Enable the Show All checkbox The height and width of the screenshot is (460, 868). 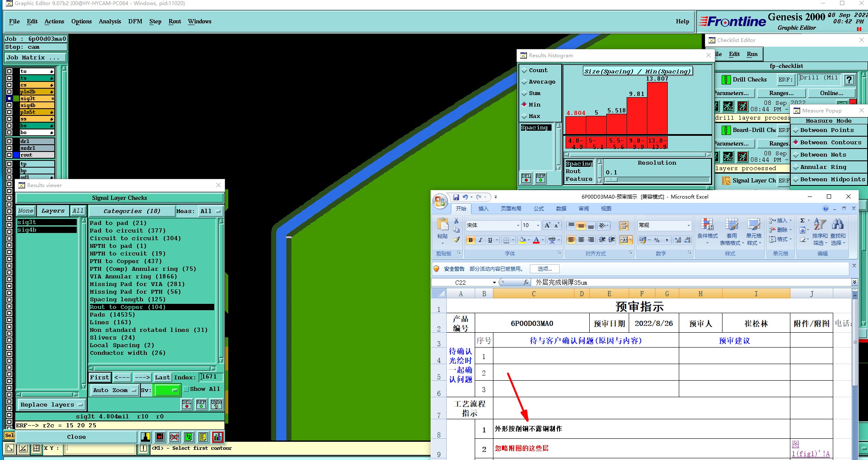(186, 389)
